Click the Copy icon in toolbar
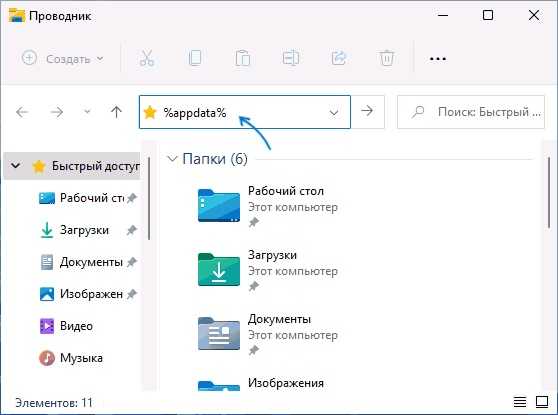 point(195,58)
